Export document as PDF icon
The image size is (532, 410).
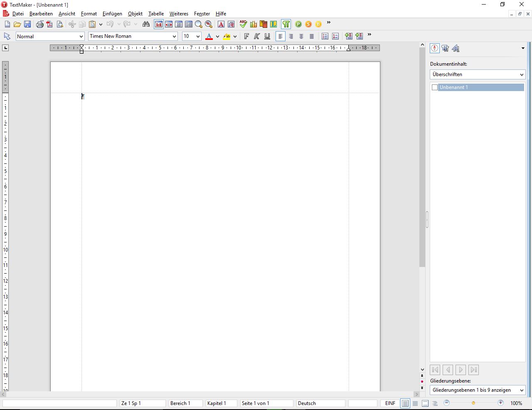[x=49, y=25]
